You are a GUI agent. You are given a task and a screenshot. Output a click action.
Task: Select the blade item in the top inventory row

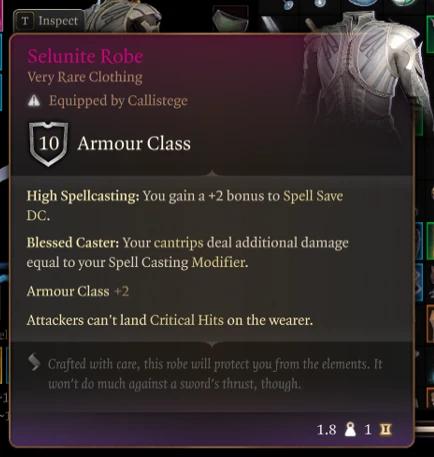tap(273, 24)
